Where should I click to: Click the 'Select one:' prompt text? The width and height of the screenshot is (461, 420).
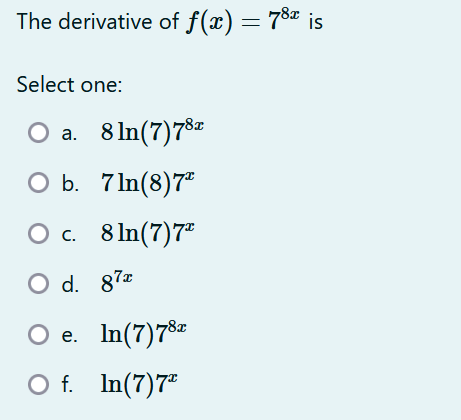69,85
